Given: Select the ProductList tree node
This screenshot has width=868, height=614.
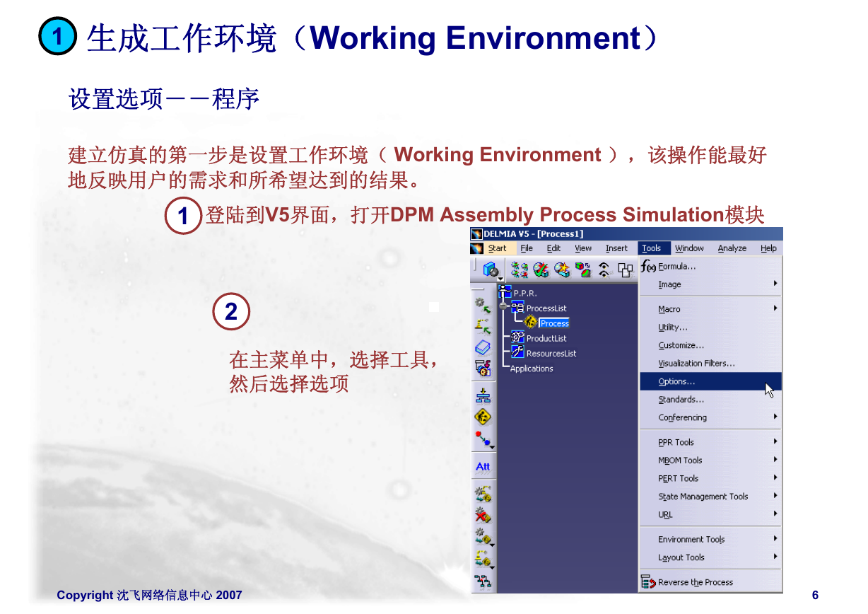Looking at the screenshot, I should [546, 338].
